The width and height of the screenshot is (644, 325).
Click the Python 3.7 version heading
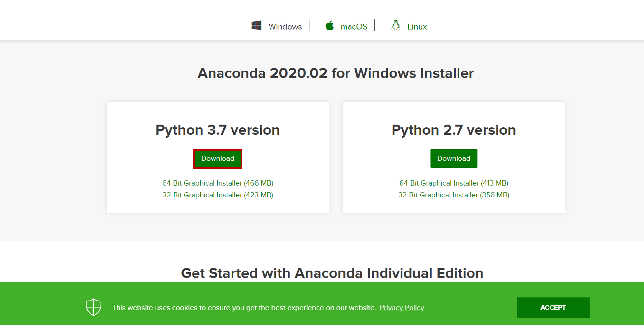218,130
